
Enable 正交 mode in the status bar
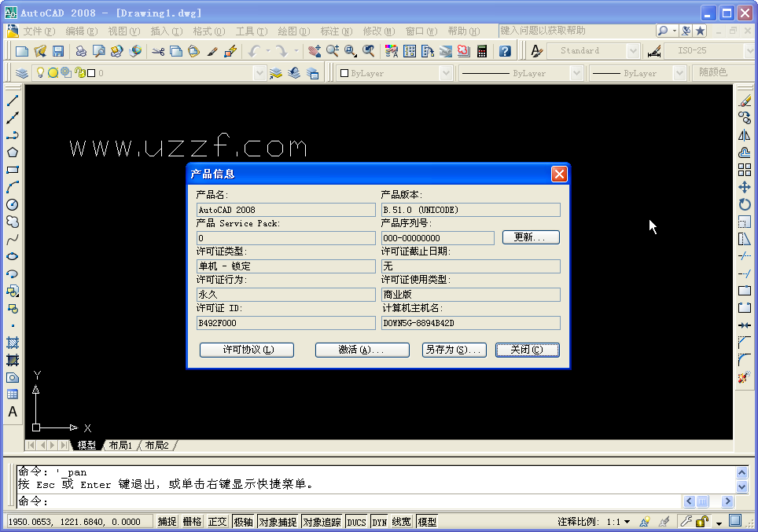(x=216, y=520)
